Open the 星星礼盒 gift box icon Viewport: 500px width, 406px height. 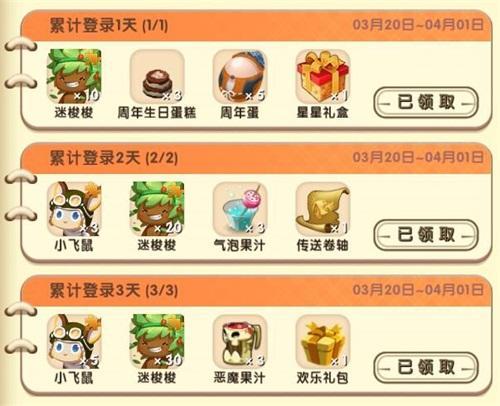pyautogui.click(x=323, y=76)
